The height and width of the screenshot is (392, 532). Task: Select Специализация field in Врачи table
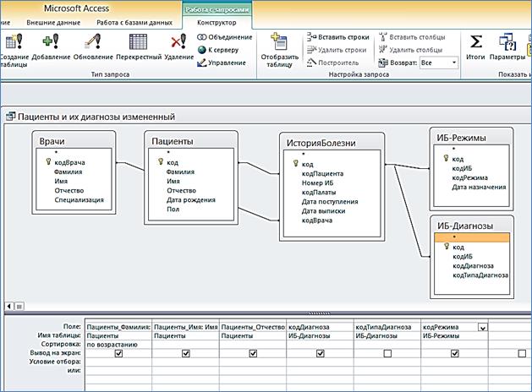(x=79, y=200)
